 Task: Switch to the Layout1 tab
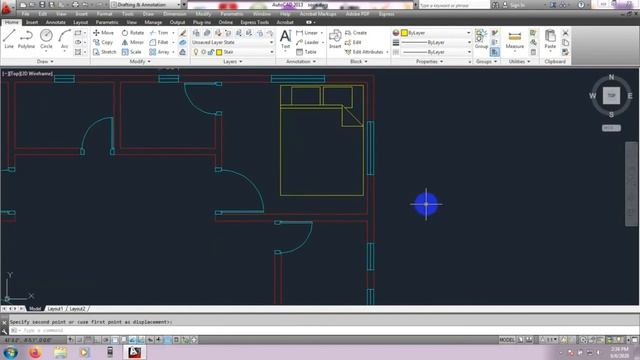(55, 309)
